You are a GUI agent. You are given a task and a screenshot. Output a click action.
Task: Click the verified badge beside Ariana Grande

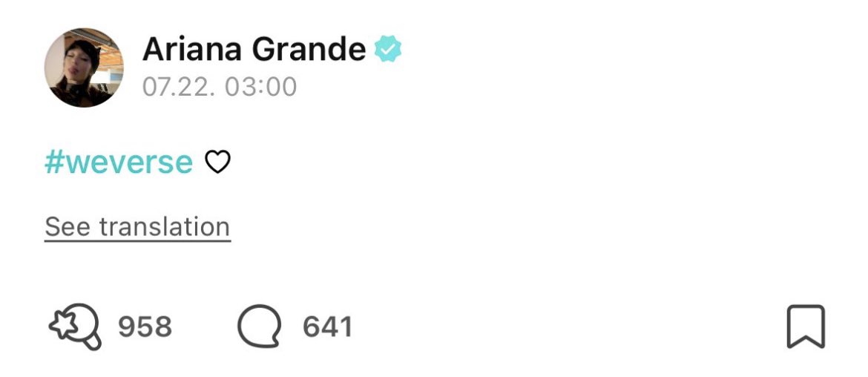point(387,50)
